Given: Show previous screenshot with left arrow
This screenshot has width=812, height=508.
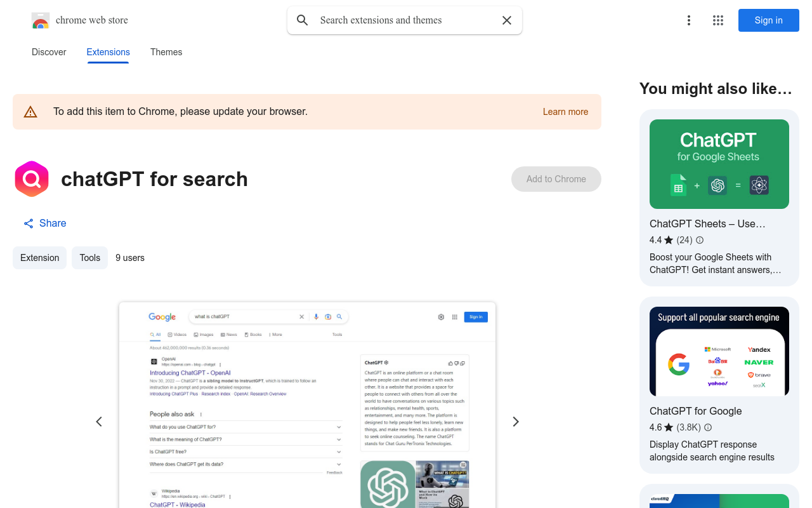Looking at the screenshot, I should point(99,422).
